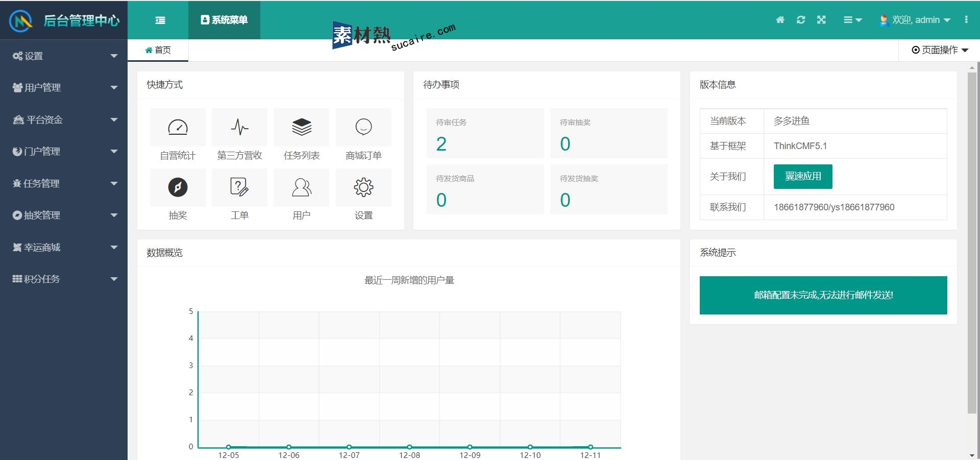Click the 多多进鱼 version text
Screen dimensions: 980x460
point(791,121)
